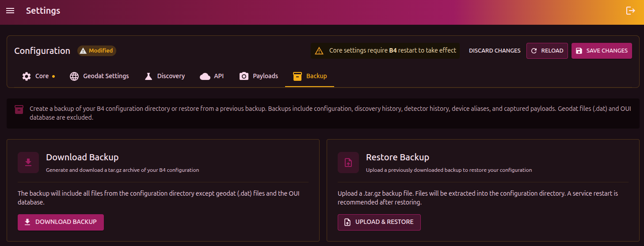644x246 pixels.
Task: Click the globe icon for Geodat Settings
Action: click(74, 76)
